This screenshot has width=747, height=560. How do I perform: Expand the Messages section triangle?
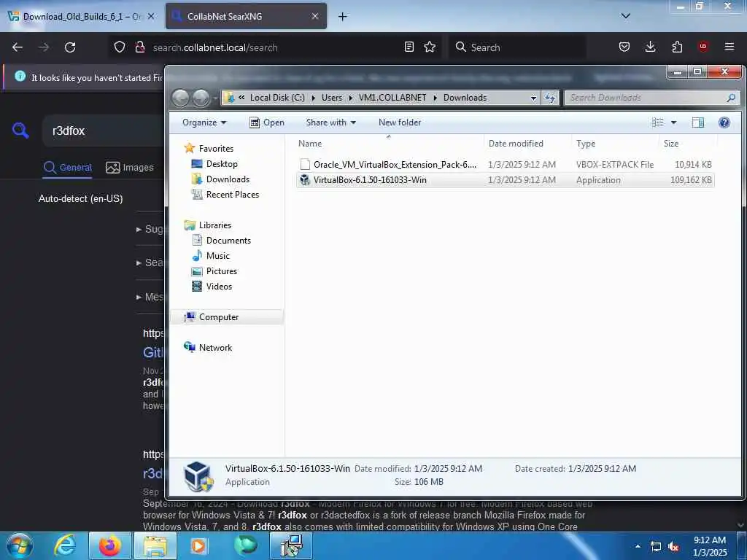point(139,297)
